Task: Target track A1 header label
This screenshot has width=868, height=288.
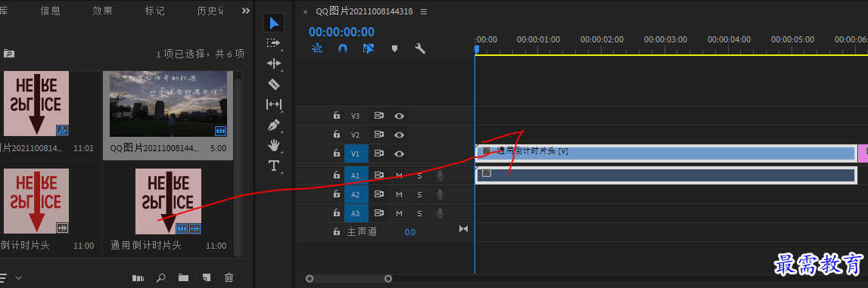Action: [x=356, y=176]
